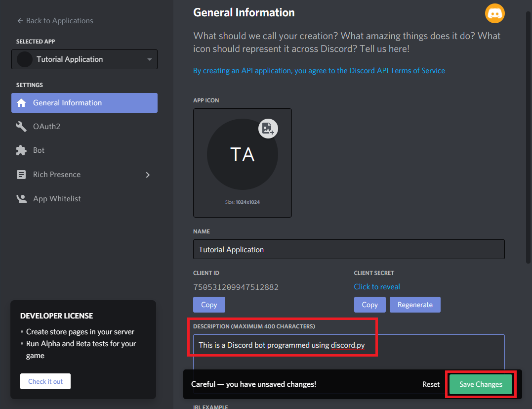Open the Discord API Terms of Service link
Image resolution: width=532 pixels, height=409 pixels.
click(x=319, y=71)
